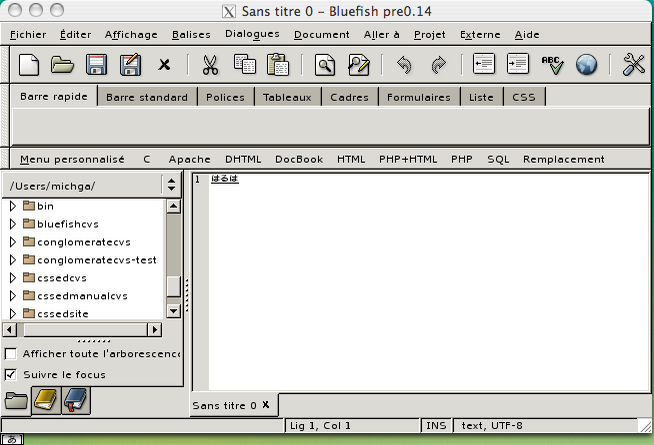
Task: Open the DHTML custom menu
Action: click(243, 159)
